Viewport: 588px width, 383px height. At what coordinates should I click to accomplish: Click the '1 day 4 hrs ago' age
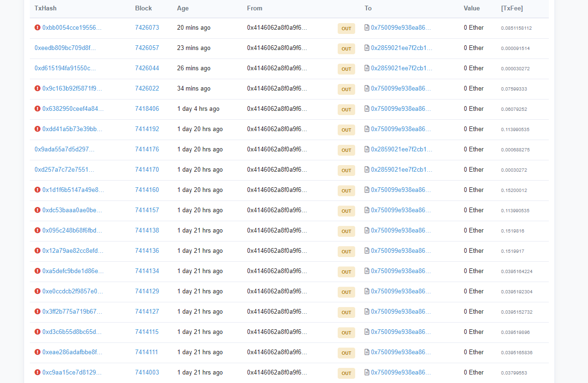click(198, 108)
